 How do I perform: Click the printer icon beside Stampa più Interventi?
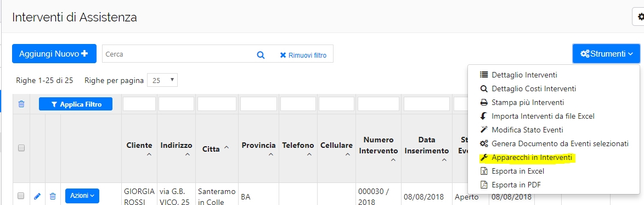484,102
